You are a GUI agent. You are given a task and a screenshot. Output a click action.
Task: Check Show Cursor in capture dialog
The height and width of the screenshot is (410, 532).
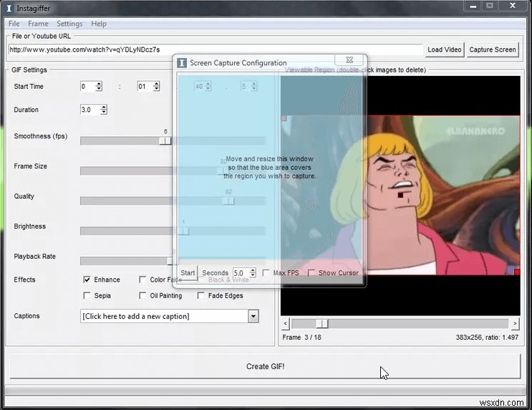click(x=311, y=273)
